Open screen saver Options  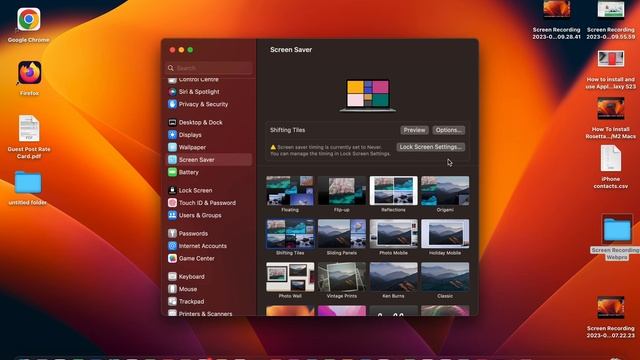tap(448, 130)
